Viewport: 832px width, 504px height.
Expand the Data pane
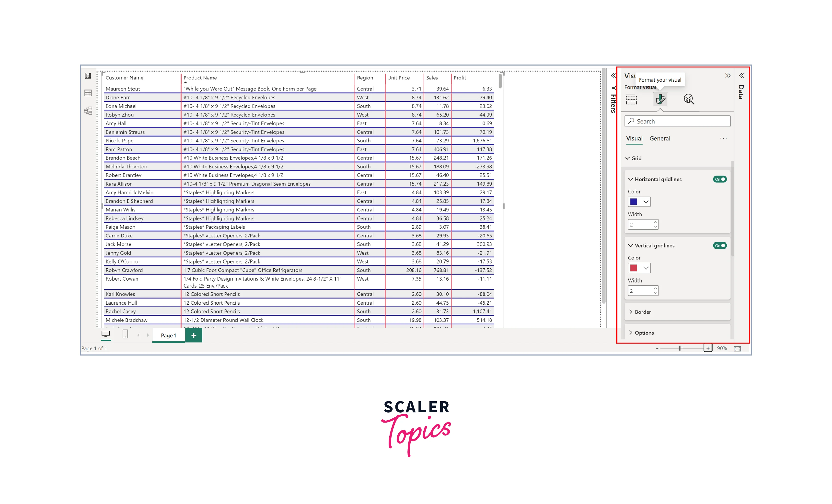click(x=741, y=76)
